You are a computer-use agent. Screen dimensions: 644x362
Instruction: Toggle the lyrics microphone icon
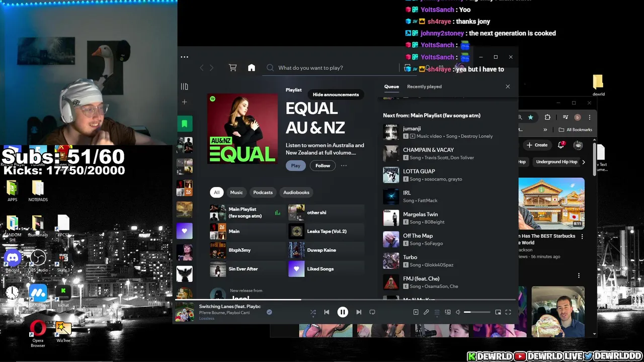[x=426, y=312]
